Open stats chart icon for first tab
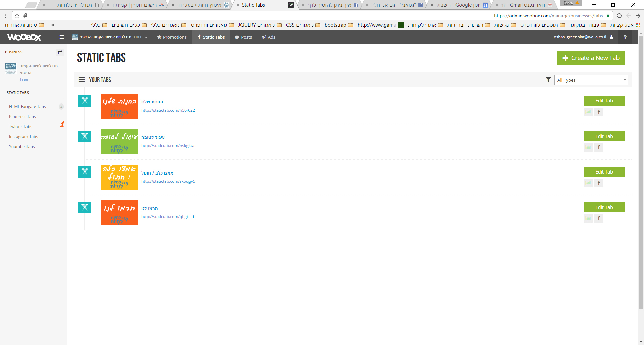Image resolution: width=644 pixels, height=345 pixels. click(588, 112)
